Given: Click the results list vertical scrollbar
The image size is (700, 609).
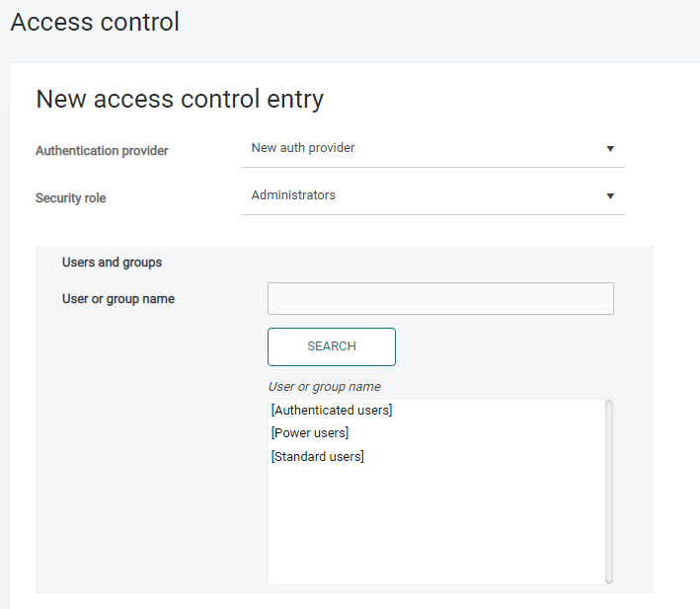Looking at the screenshot, I should (609, 491).
